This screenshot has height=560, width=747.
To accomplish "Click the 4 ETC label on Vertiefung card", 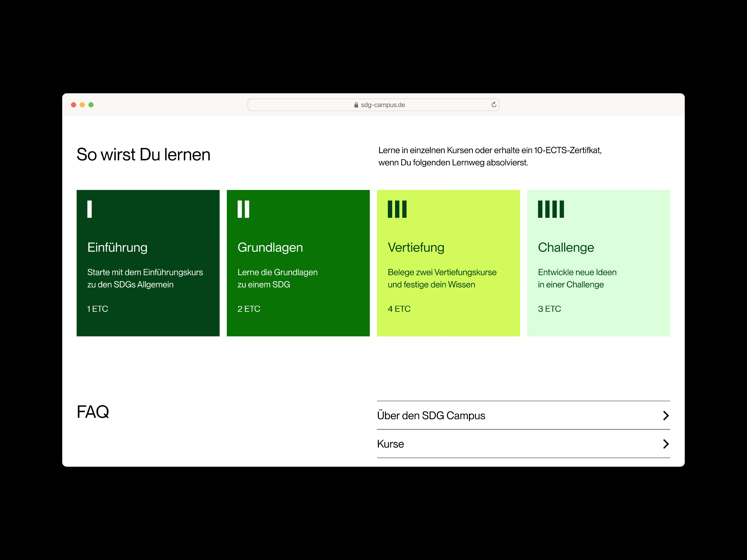I will (399, 309).
